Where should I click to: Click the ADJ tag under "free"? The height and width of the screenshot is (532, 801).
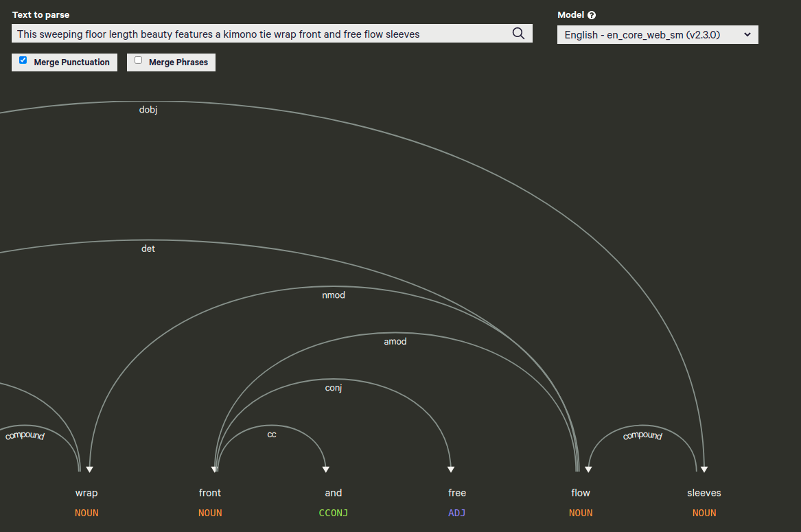tap(457, 513)
